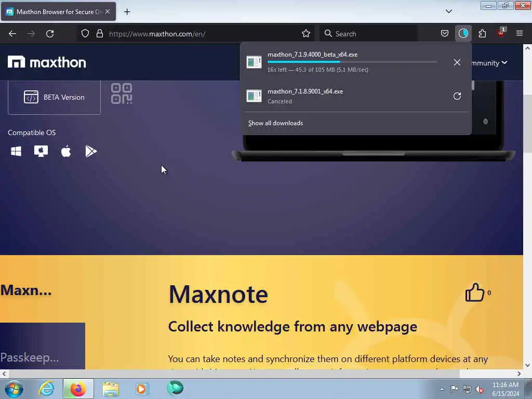The width and height of the screenshot is (532, 399).
Task: Choose the Google Play icon
Action: pos(91,151)
